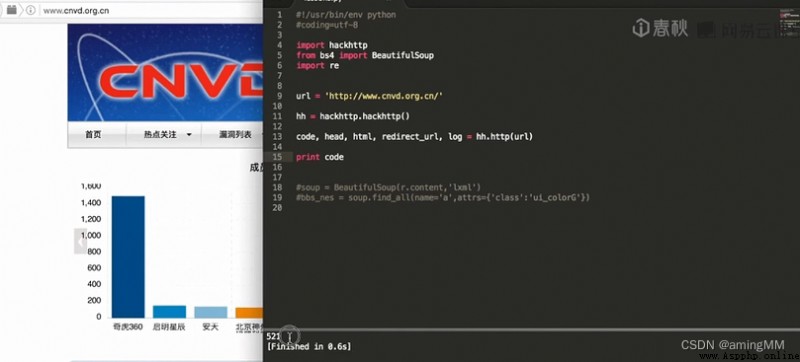The image size is (800, 362).
Task: Click the url string on line 9
Action: [x=384, y=96]
